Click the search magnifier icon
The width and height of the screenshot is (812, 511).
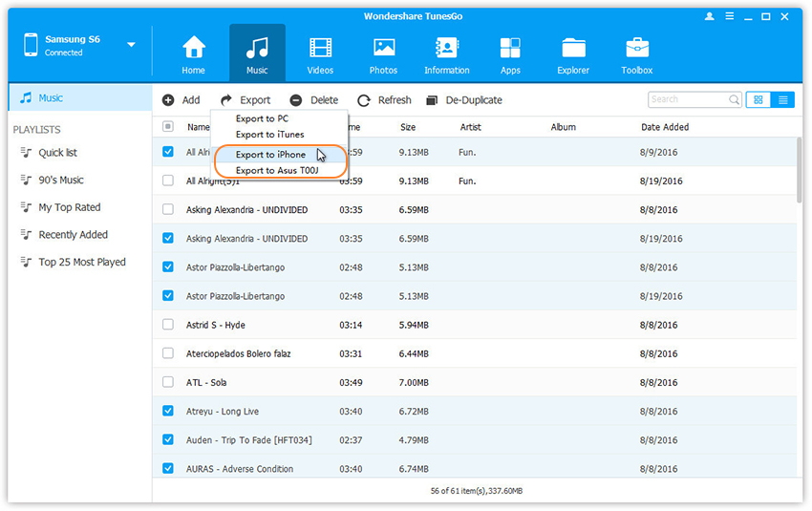[x=734, y=99]
